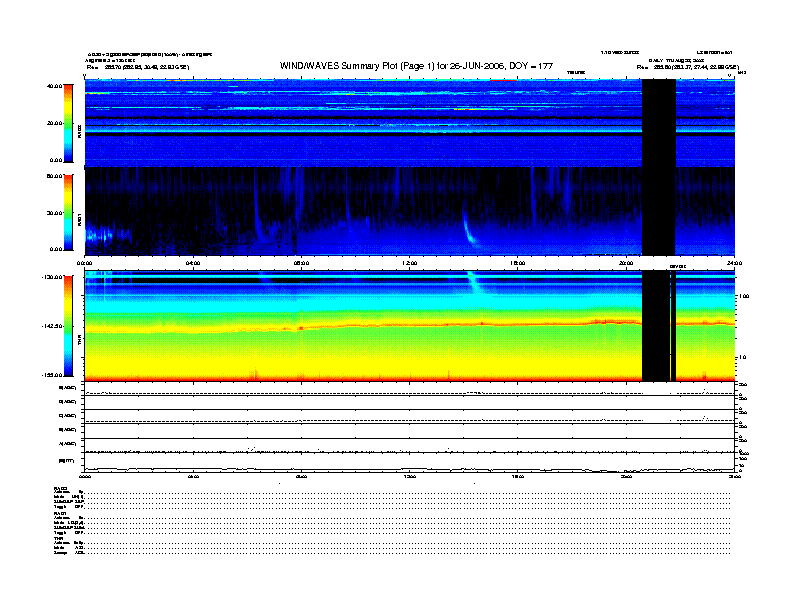Image resolution: width=792 pixels, height=612 pixels.
Task: Click 08:00 label under the RAD1 spectrogram
Action: pyautogui.click(x=301, y=263)
